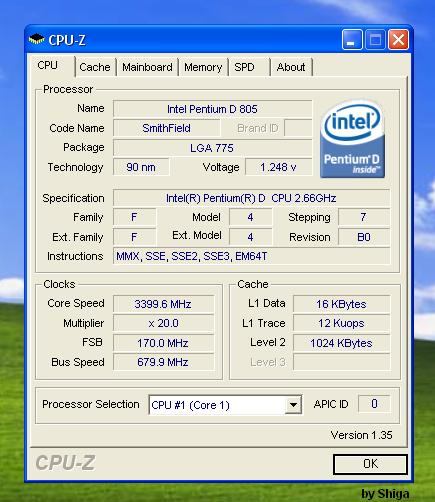Click the Model value 4

(250, 217)
